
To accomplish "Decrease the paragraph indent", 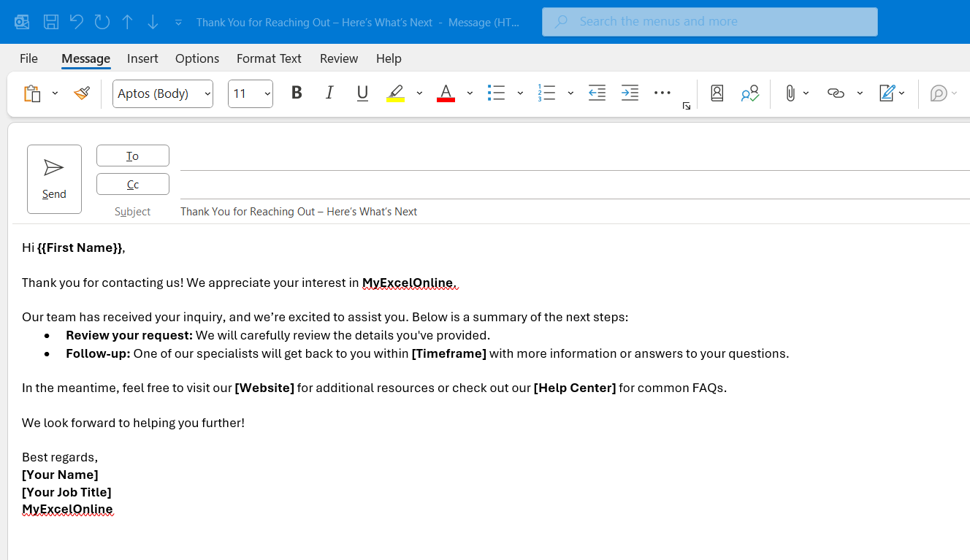I will 597,93.
